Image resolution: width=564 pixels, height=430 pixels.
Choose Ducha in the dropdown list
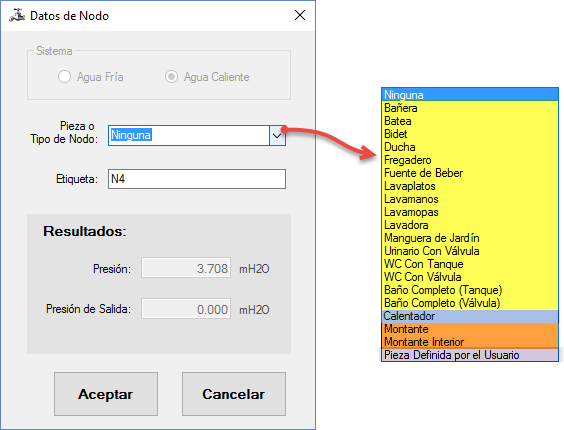[x=470, y=147]
